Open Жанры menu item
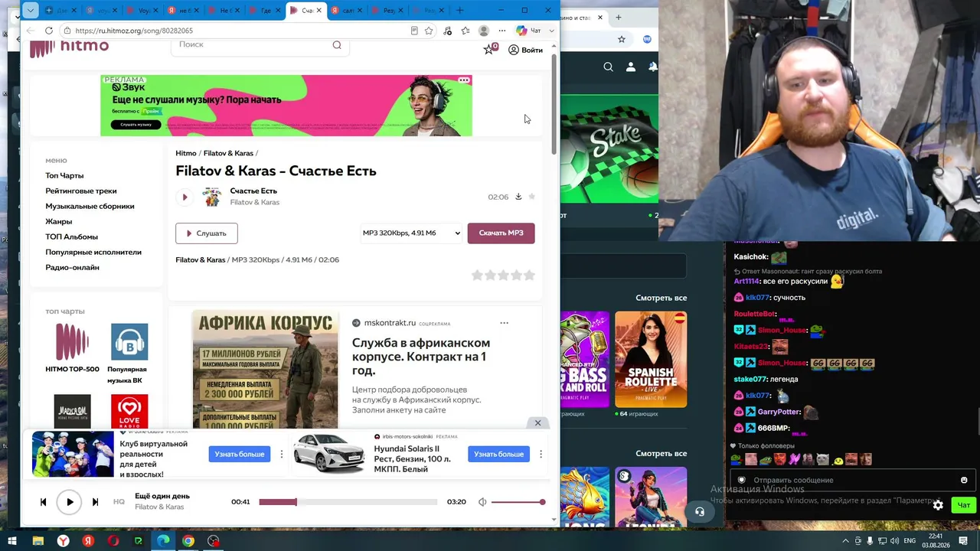Screen dimensions: 980x551 pos(58,221)
